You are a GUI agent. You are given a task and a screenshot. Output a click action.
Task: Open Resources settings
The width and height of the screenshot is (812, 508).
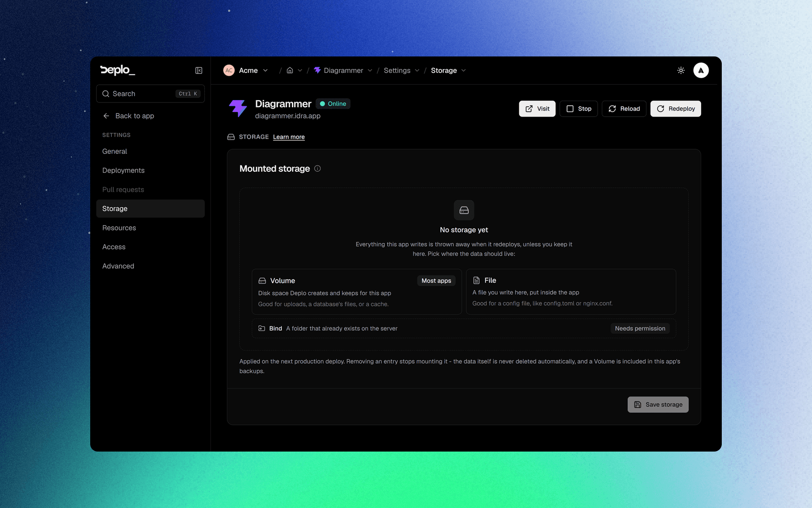pos(150,228)
